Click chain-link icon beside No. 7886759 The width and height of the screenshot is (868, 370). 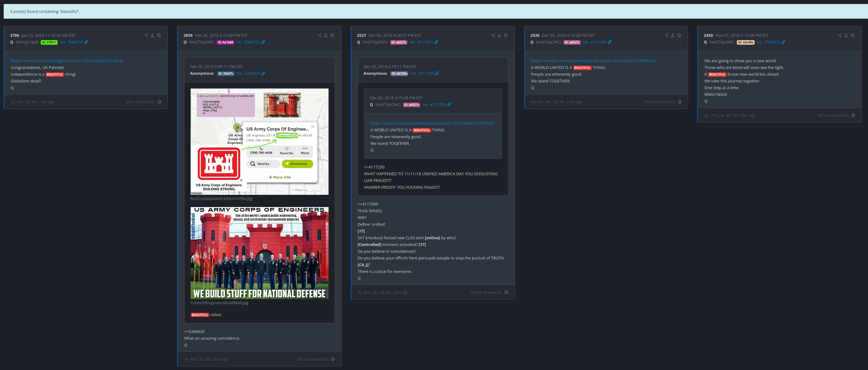tap(87, 42)
